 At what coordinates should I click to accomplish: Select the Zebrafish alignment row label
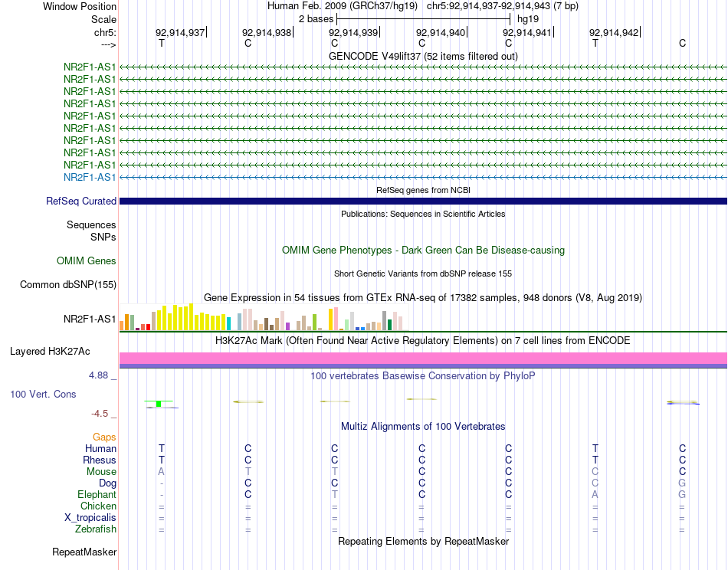pyautogui.click(x=96, y=529)
